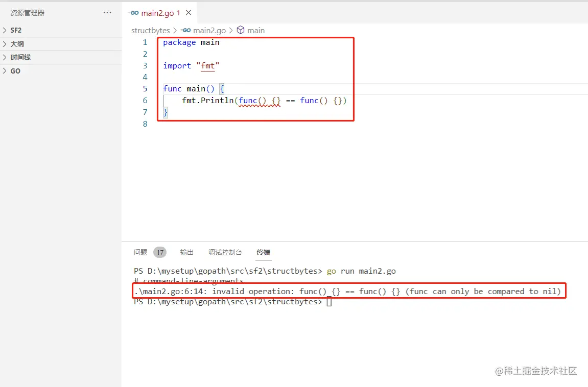The width and height of the screenshot is (588, 387).
Task: Click the "go run main2.go" terminal command
Action: [361, 271]
